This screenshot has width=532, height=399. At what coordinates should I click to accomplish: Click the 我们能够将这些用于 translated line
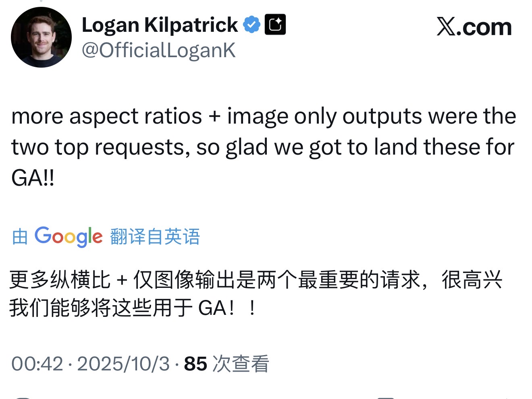tap(103, 308)
